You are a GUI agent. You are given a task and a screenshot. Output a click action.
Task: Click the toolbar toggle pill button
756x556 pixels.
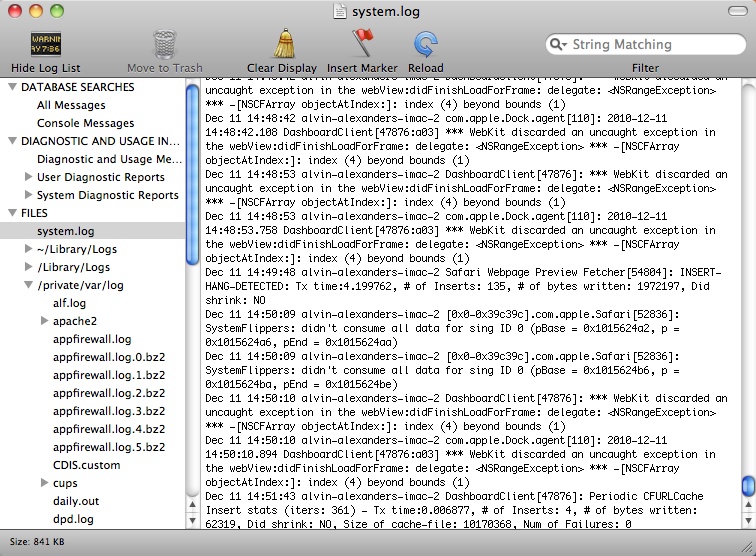pos(737,11)
